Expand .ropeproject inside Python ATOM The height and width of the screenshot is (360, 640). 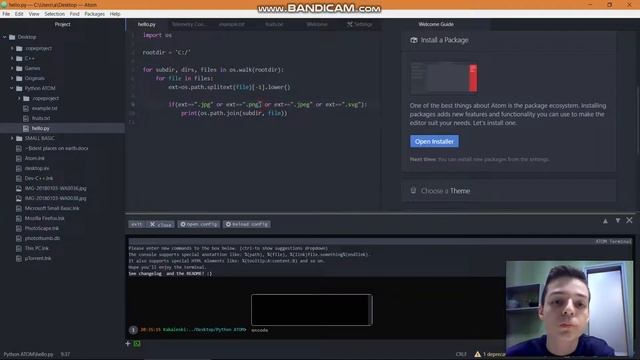tap(19, 98)
